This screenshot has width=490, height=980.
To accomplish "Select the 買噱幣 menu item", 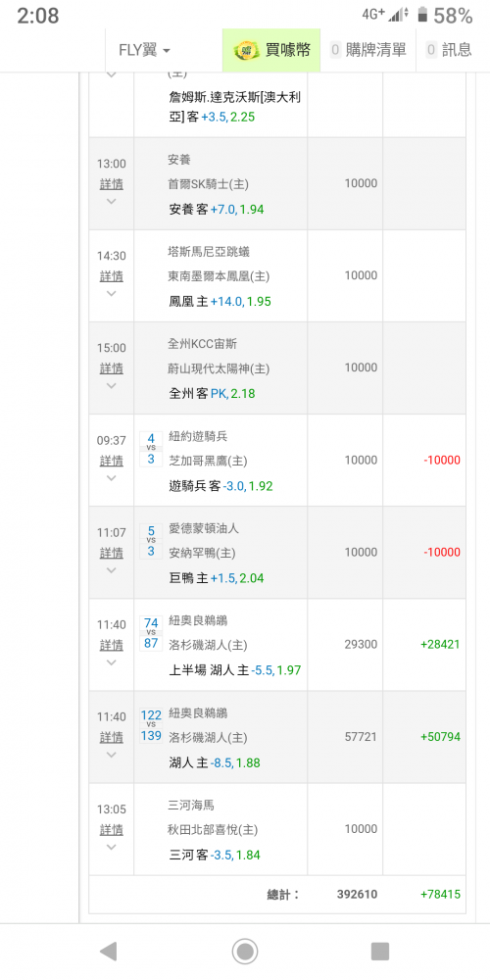I will click(x=271, y=50).
